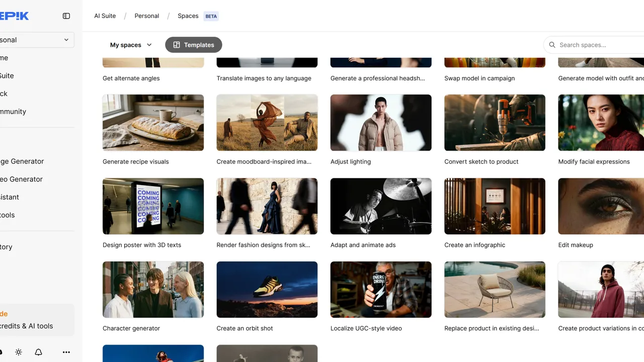
Task: Open Create an infographic thumbnail
Action: tap(495, 206)
